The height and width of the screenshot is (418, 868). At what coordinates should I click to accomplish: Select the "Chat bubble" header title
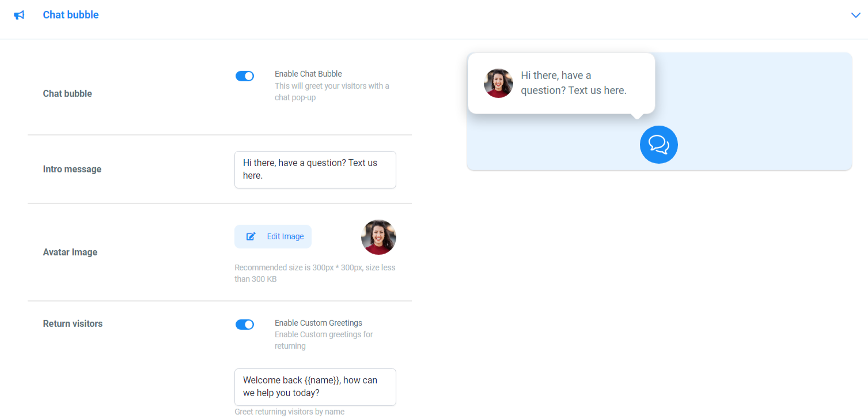(70, 15)
